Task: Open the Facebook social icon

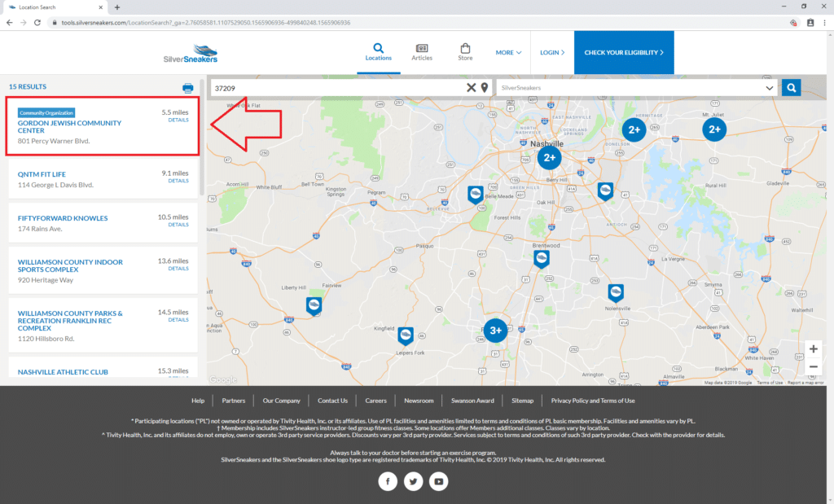Action: coord(388,481)
